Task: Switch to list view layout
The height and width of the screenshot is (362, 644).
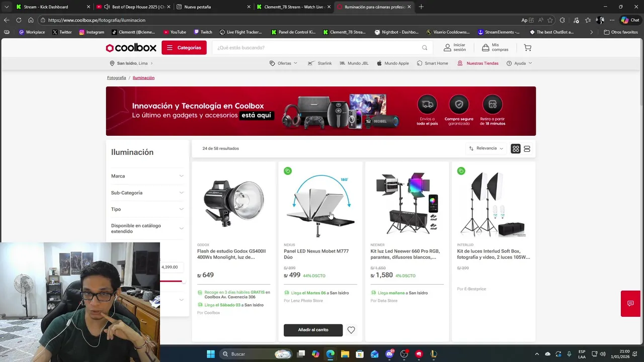Action: pyautogui.click(x=527, y=149)
